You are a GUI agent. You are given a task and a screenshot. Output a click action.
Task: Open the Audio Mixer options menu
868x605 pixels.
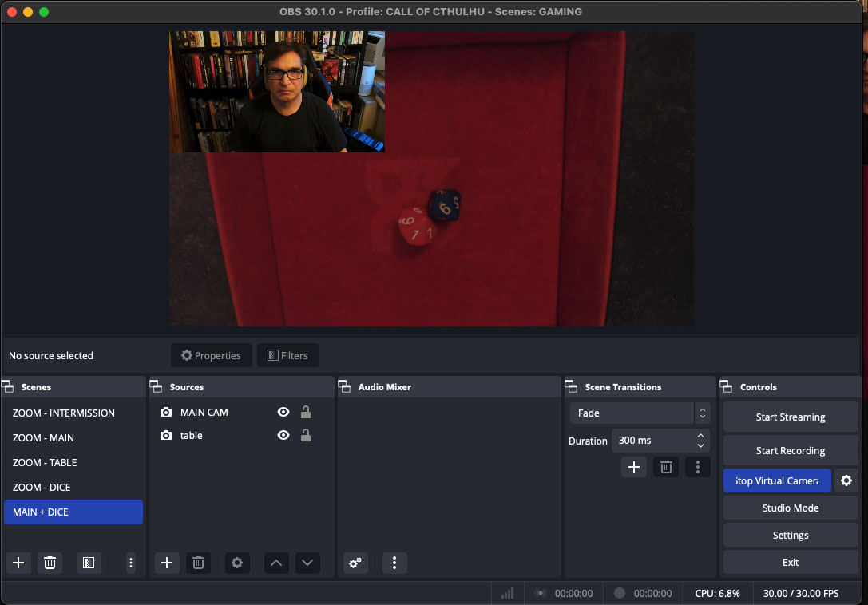coord(394,563)
